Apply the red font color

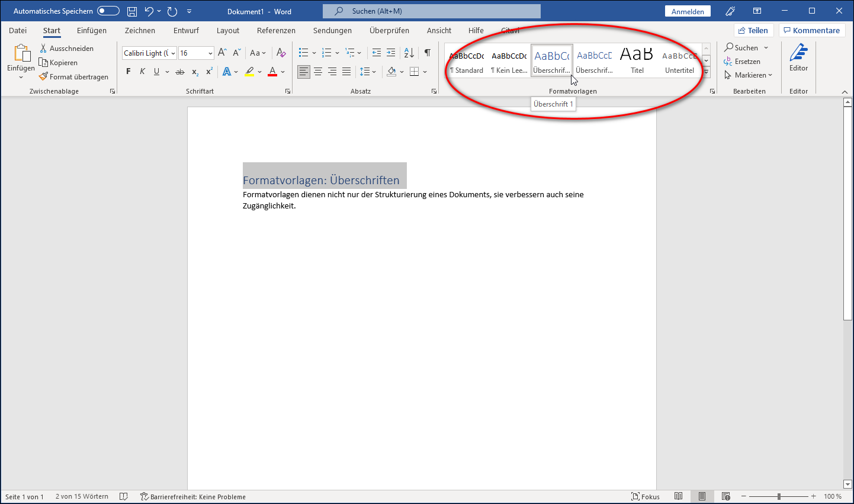pos(272,72)
